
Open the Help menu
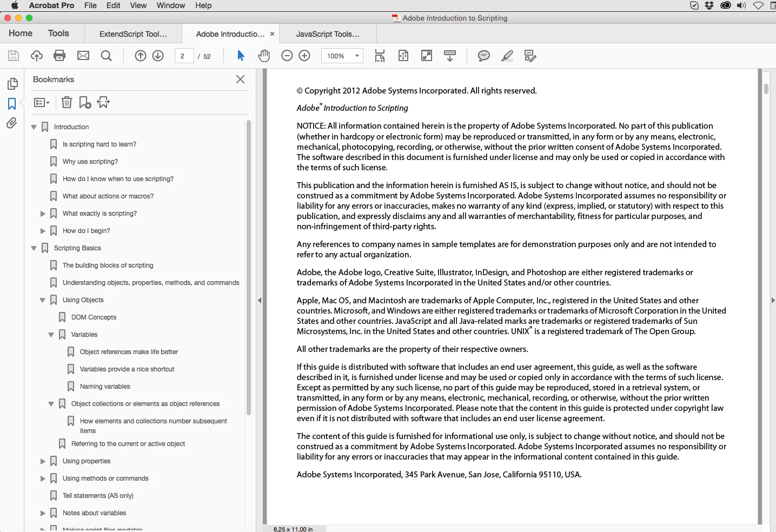pos(203,5)
